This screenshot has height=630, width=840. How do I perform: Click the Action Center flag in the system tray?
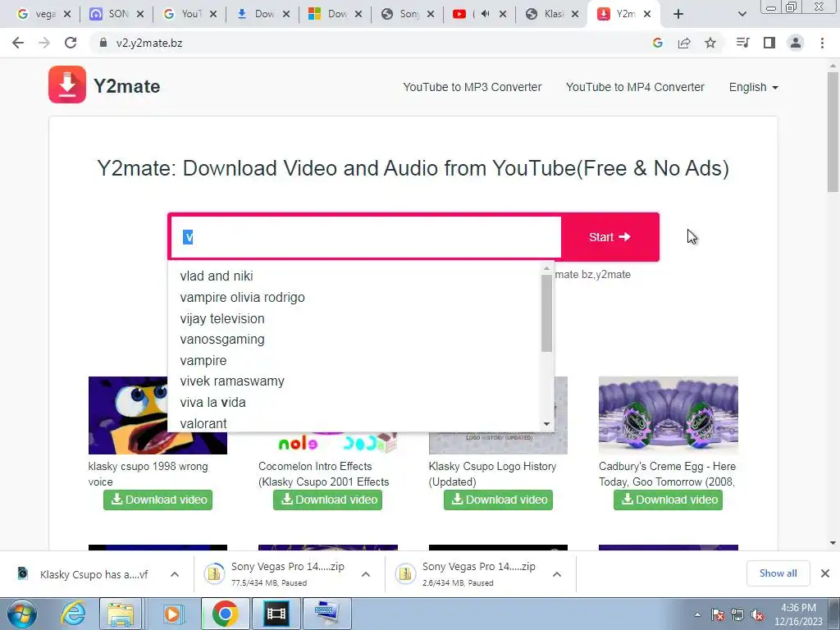718,615
